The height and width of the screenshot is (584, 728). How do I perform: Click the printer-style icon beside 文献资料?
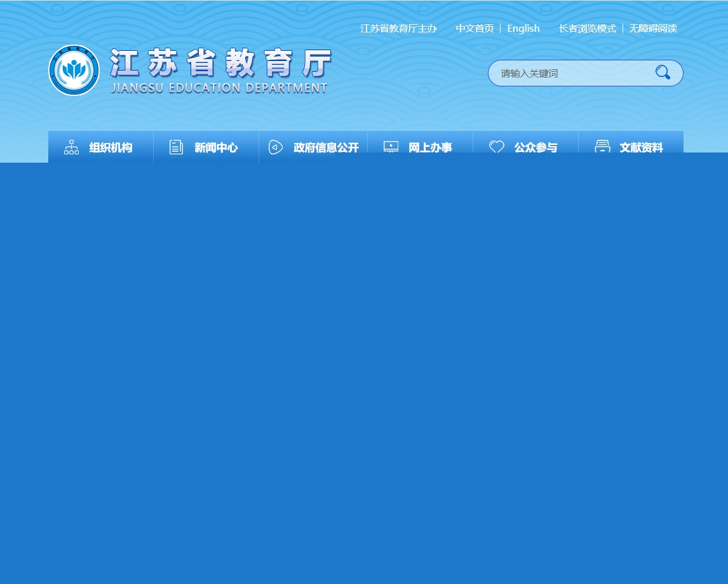(602, 147)
